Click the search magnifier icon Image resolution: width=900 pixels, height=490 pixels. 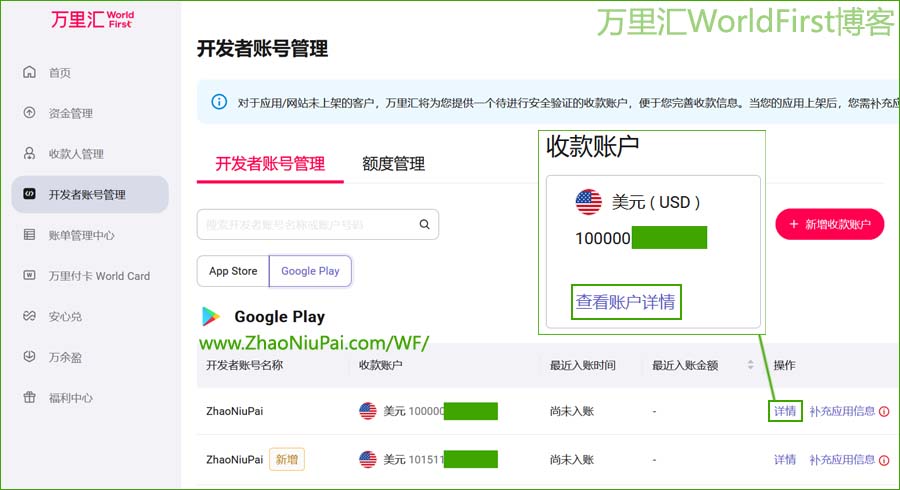click(424, 225)
